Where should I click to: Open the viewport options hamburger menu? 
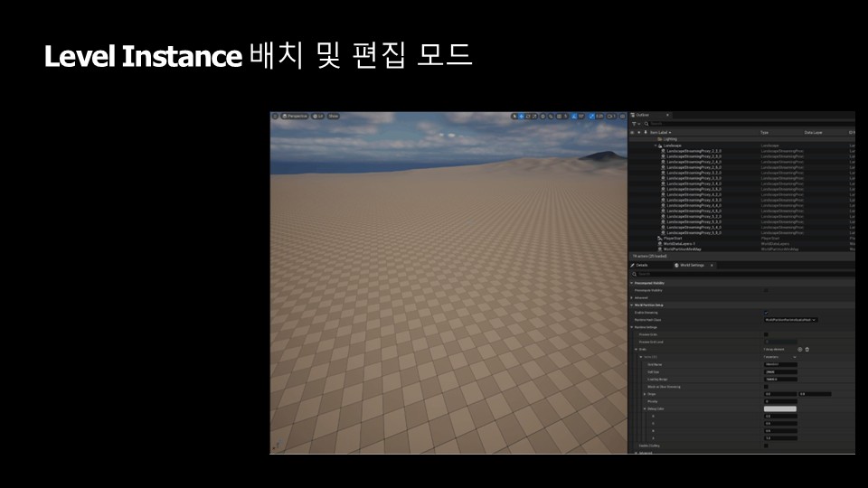coord(275,117)
